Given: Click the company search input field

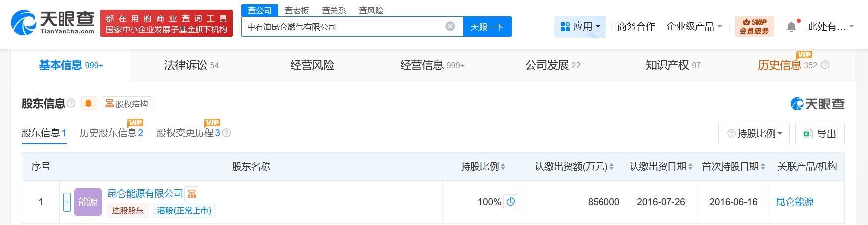Looking at the screenshot, I should [342, 27].
